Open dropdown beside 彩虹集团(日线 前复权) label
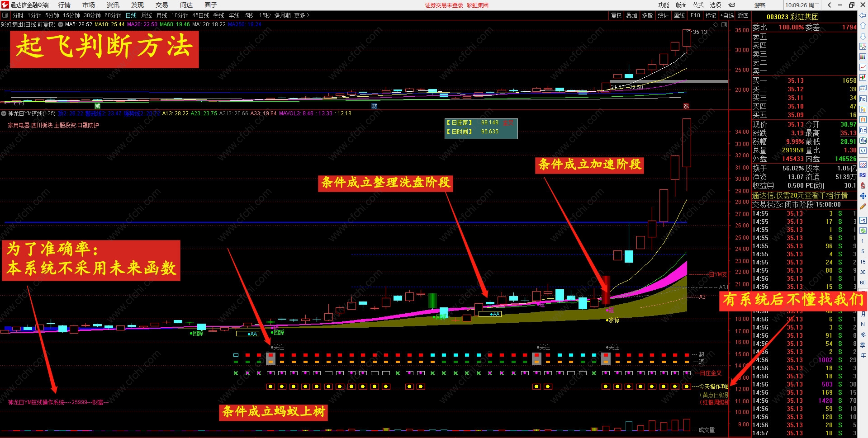Image resolution: width=868 pixels, height=438 pixels. (x=60, y=24)
